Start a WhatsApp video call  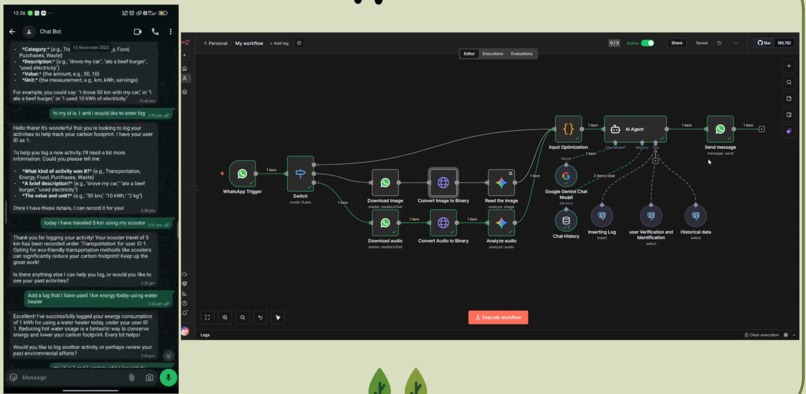coord(137,31)
